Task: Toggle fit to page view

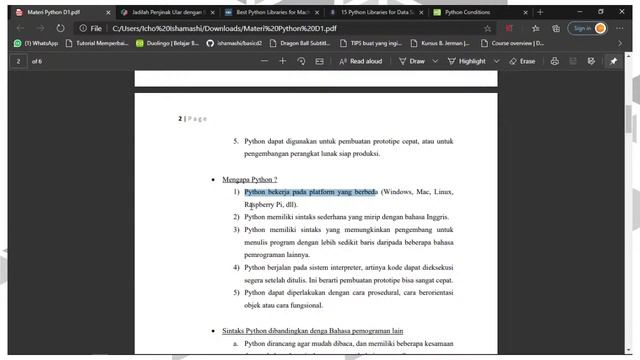Action: tap(320, 61)
